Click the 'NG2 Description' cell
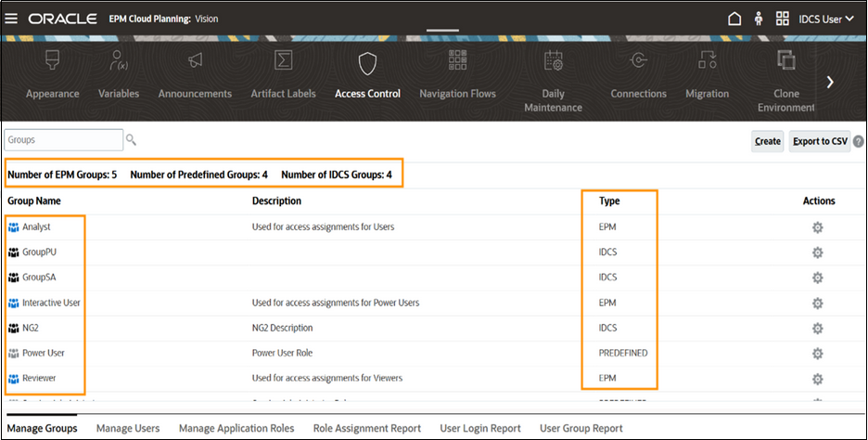Image resolution: width=868 pixels, height=440 pixels. point(282,328)
